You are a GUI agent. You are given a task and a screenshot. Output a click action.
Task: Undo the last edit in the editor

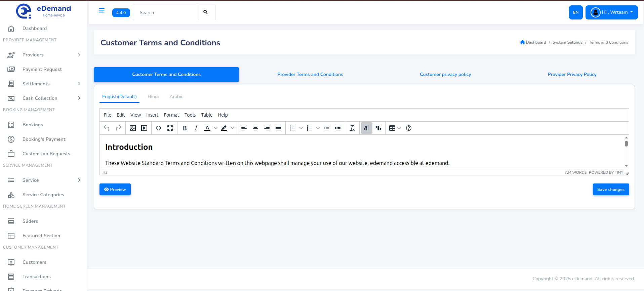[107, 128]
